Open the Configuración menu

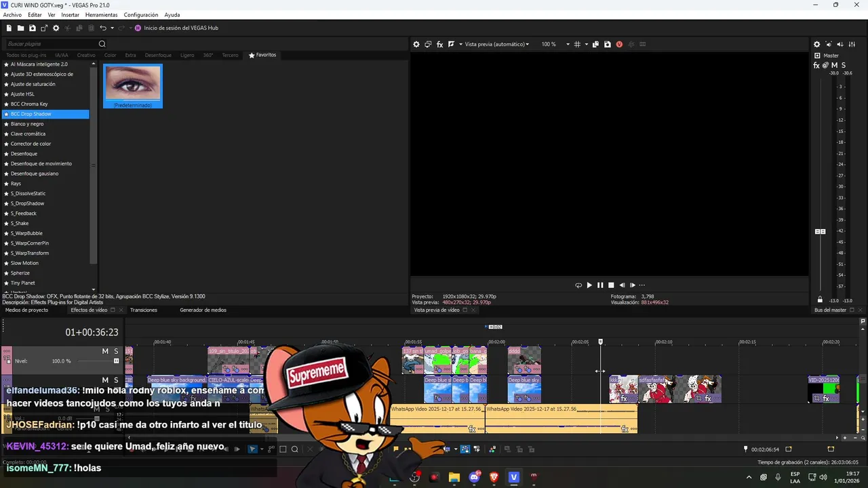(141, 15)
